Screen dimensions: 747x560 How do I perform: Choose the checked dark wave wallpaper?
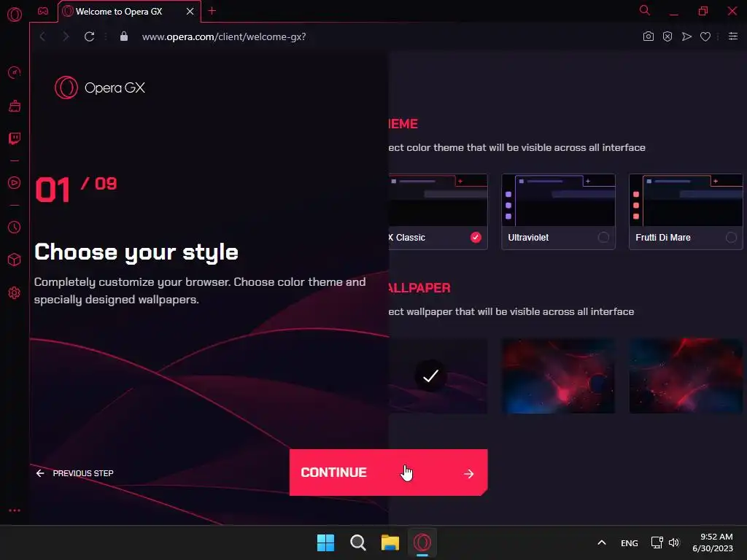point(438,376)
